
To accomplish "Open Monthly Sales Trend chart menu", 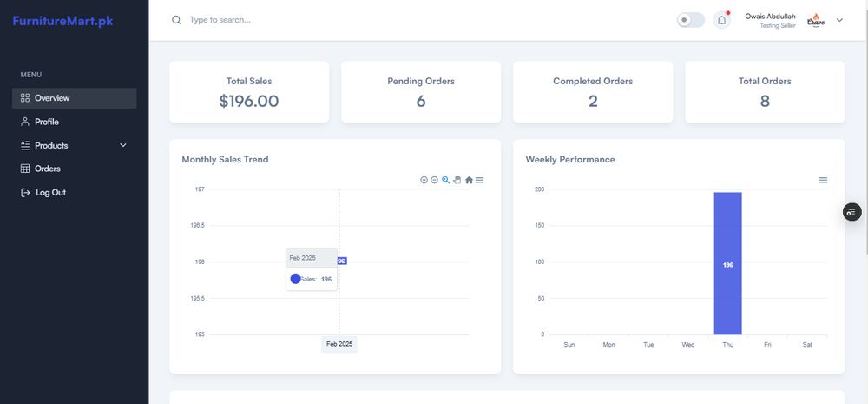I will pyautogui.click(x=479, y=180).
